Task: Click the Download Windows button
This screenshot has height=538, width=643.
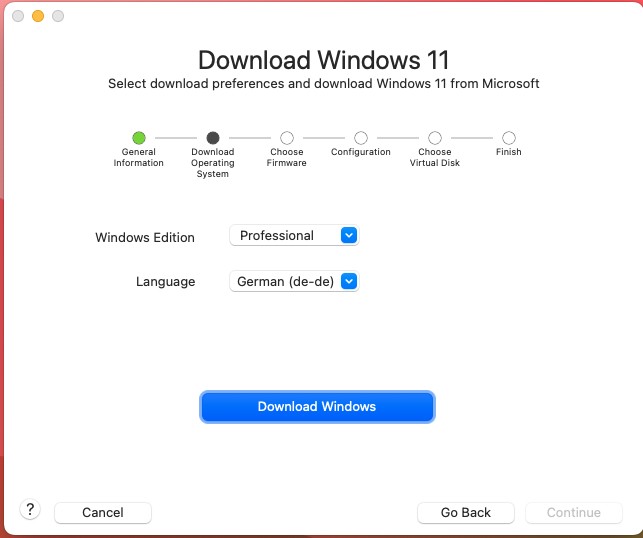Action: pos(317,406)
